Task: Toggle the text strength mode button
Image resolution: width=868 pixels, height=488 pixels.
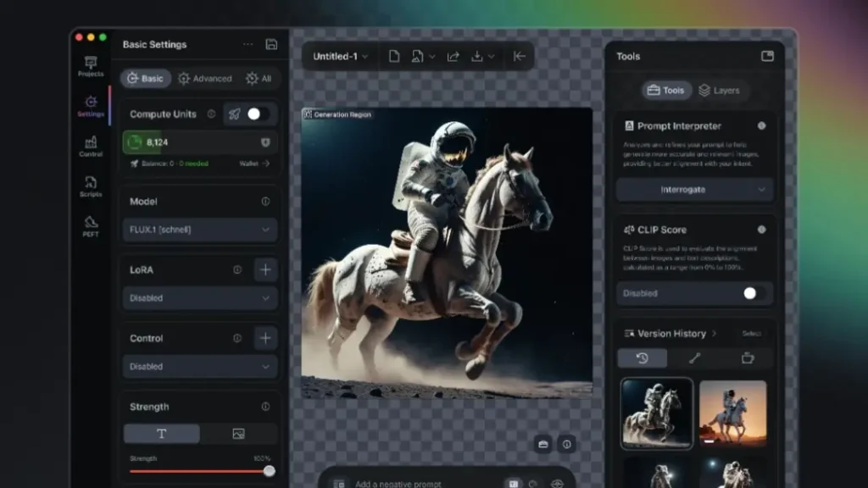Action: pyautogui.click(x=161, y=433)
